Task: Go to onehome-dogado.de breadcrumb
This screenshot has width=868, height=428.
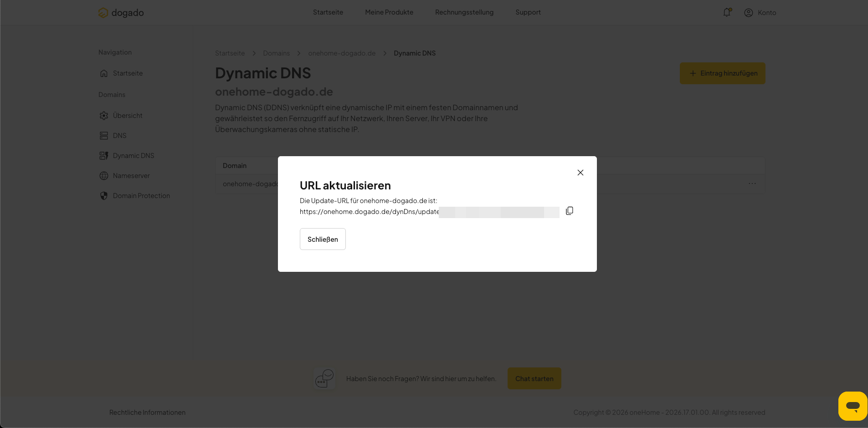Action: point(342,53)
